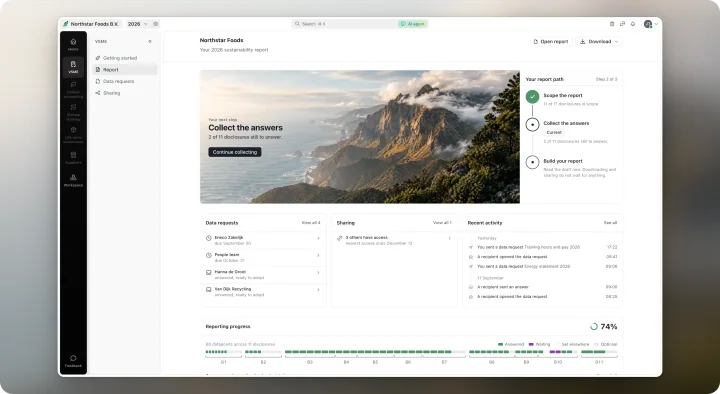Click See all in Recent activity
The image size is (720, 394).
point(610,223)
